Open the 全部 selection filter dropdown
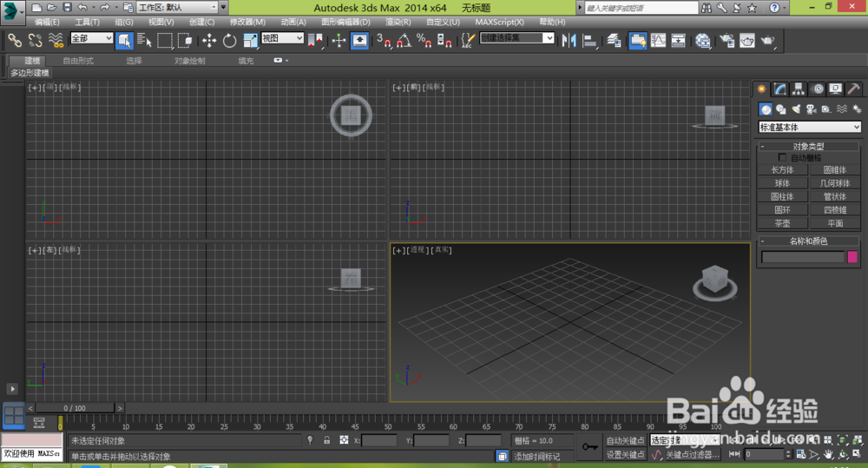Viewport: 868px width, 468px height. tap(91, 39)
